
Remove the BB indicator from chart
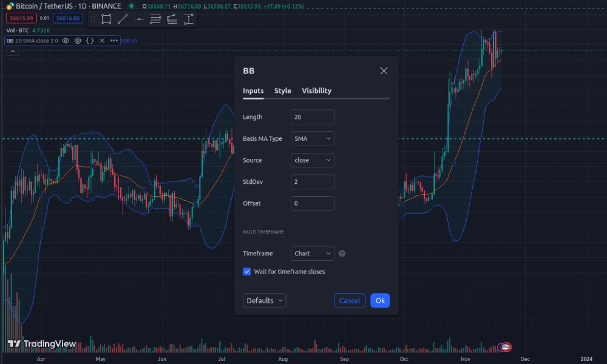click(x=102, y=41)
